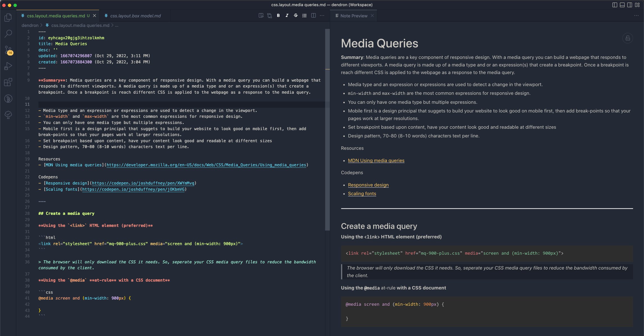Toggle the secondary side bar layout button
This screenshot has height=336, width=644.
pyautogui.click(x=630, y=5)
